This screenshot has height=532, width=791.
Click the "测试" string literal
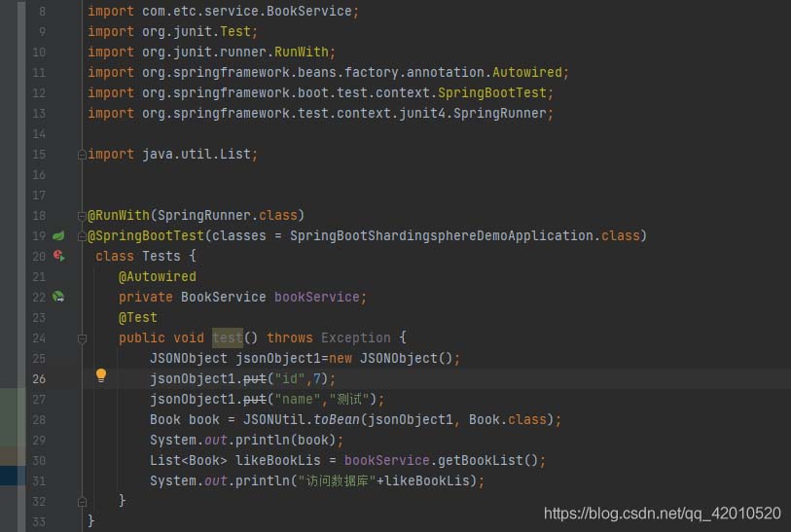click(349, 400)
